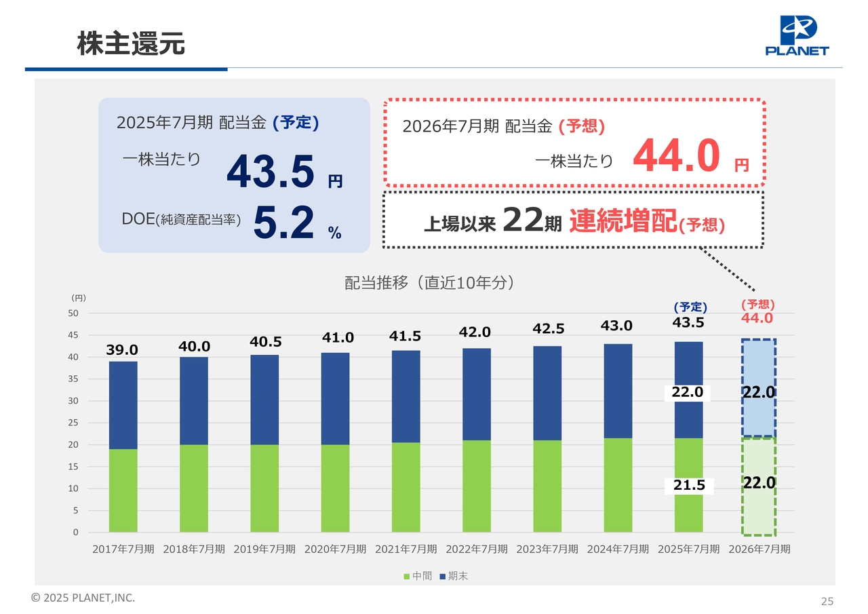This screenshot has width=868, height=614.
Task: Select the green 中間 bar segment for 2020年7月期
Action: click(335, 488)
